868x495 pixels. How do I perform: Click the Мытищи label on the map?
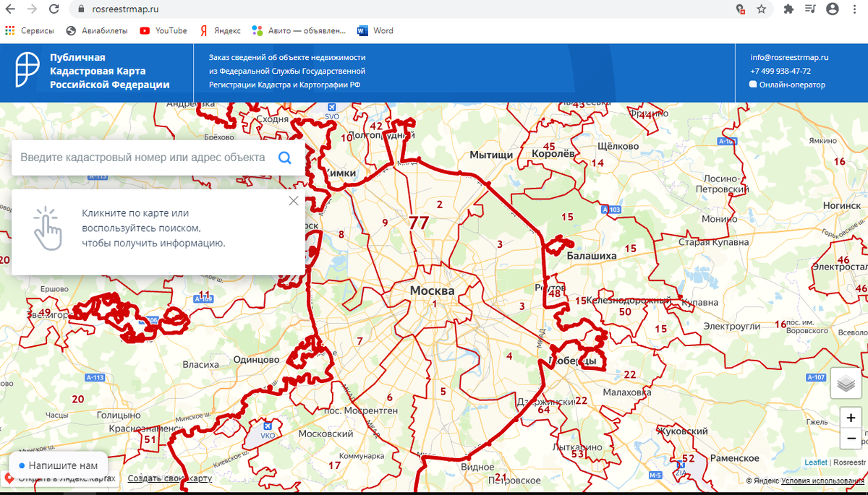pyautogui.click(x=491, y=155)
